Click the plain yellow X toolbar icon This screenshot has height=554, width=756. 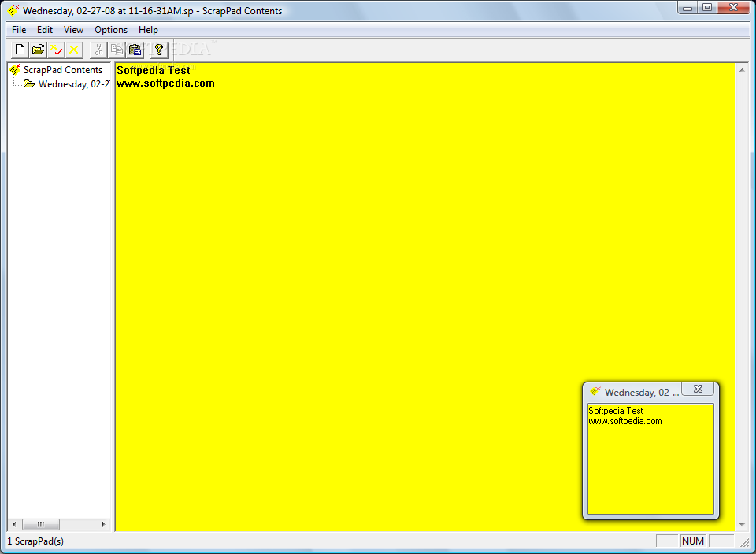(74, 50)
